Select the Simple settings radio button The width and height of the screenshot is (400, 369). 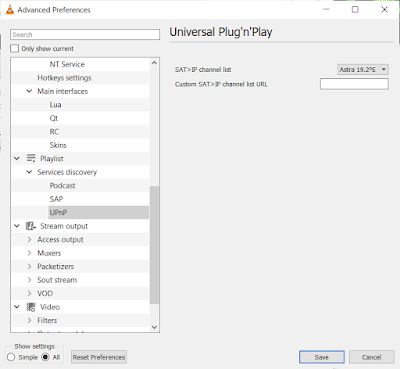11,357
